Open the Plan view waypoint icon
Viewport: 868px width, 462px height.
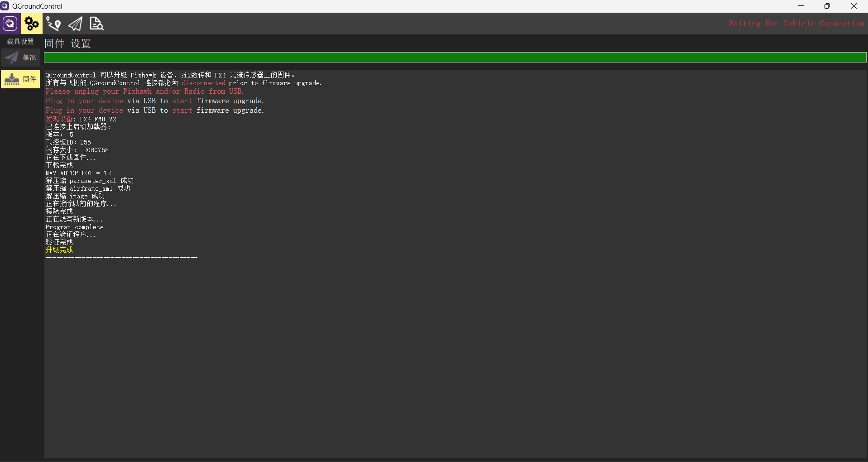point(53,24)
